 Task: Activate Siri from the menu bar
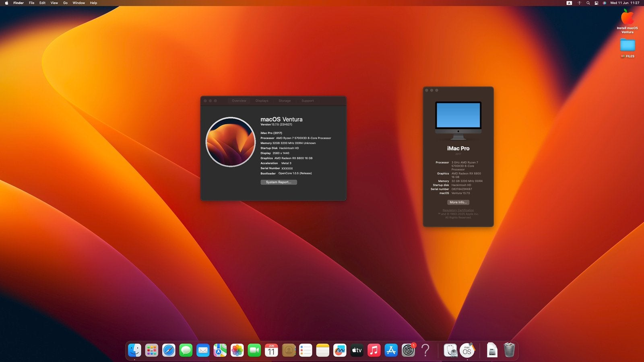click(x=605, y=3)
